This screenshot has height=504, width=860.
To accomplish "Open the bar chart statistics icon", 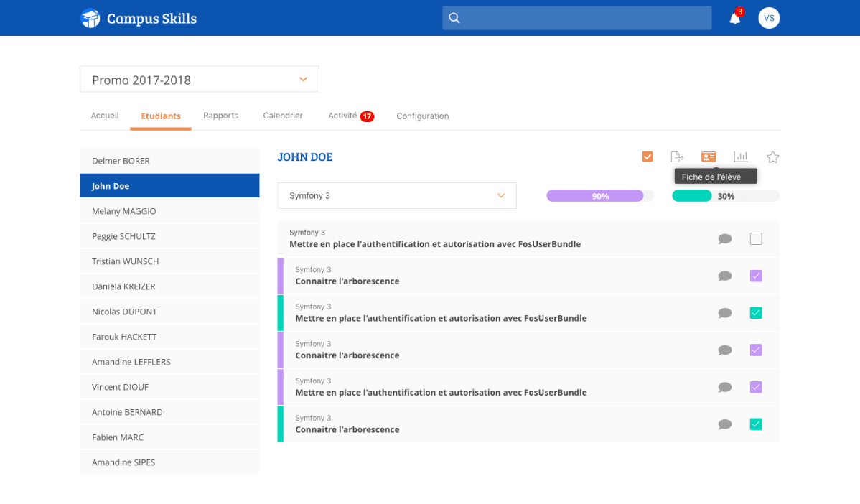I will pos(740,157).
